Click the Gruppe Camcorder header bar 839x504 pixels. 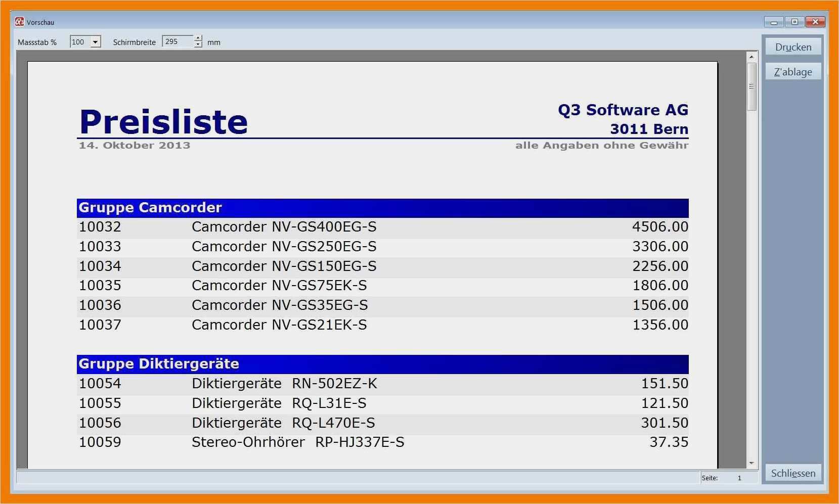point(382,208)
